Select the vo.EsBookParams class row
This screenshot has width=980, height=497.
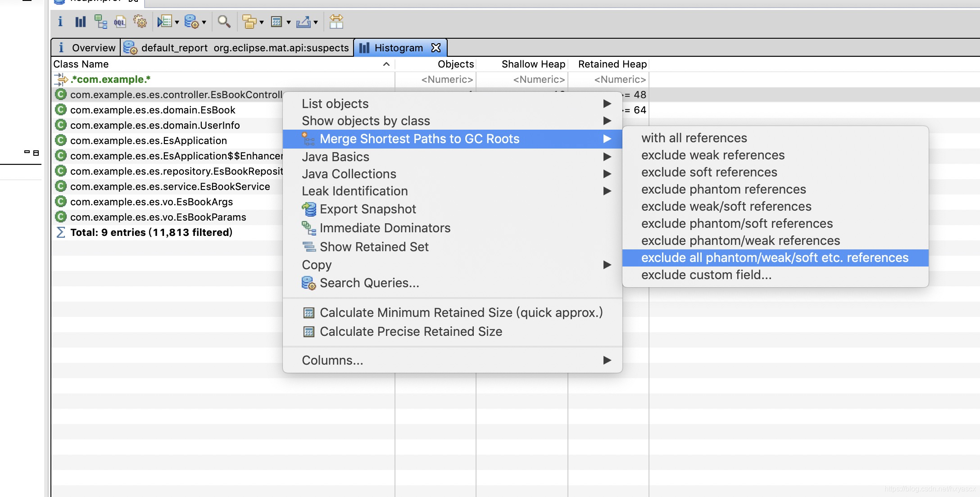(x=168, y=217)
